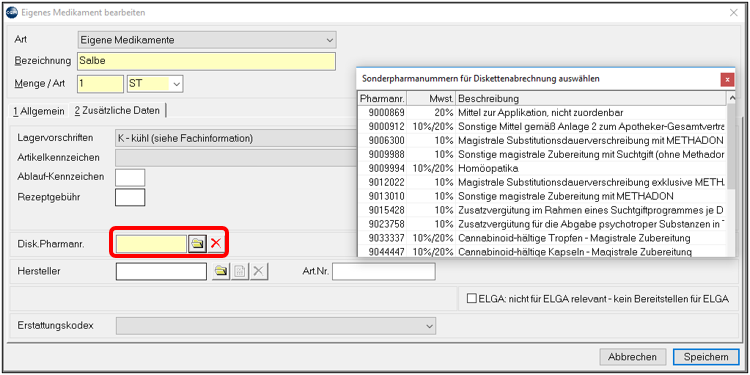The height and width of the screenshot is (375, 750).
Task: Click the Art.Nr. input field
Action: 384,271
